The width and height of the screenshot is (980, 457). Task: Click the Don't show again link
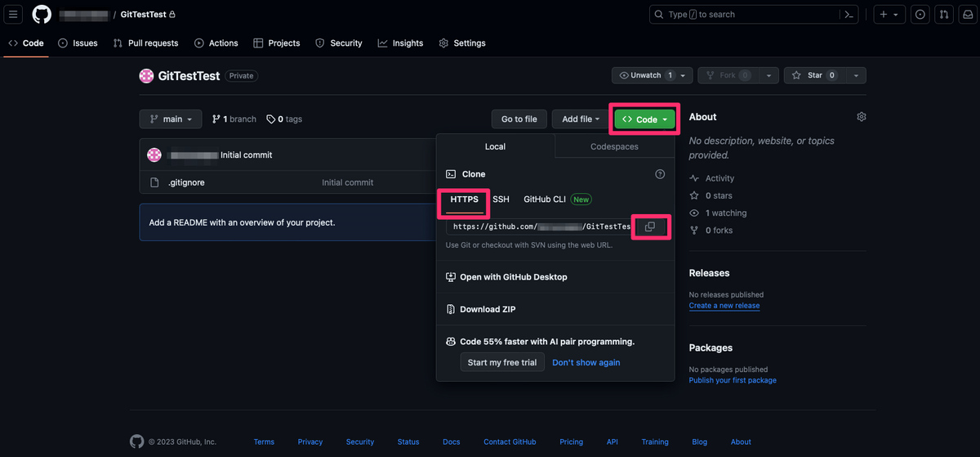(586, 362)
